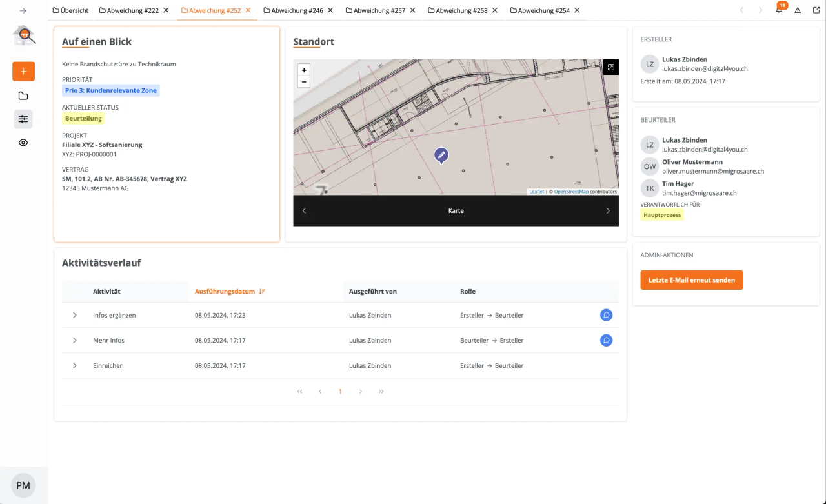Select the filter sliders sidebar icon

[x=23, y=119]
